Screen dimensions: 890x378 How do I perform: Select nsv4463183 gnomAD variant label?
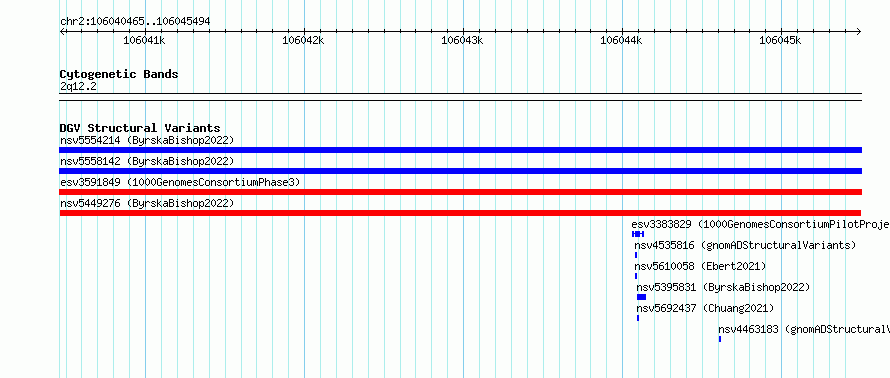pos(804,329)
